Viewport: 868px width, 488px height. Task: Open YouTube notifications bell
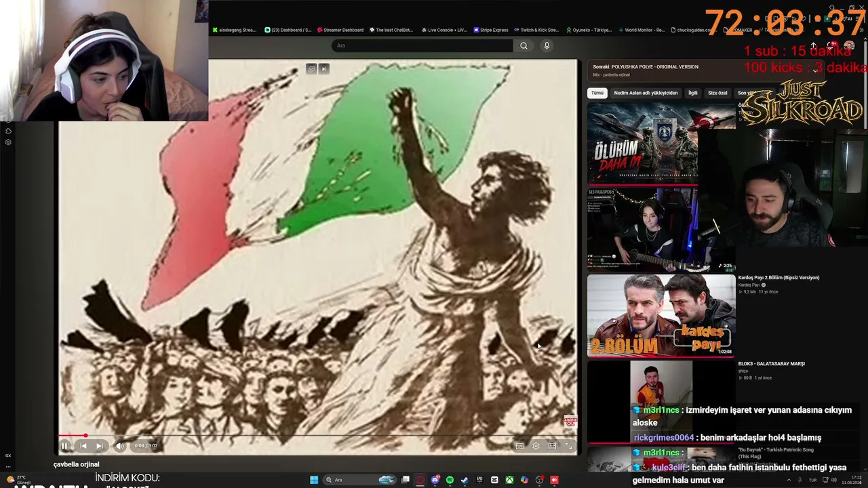[x=831, y=46]
